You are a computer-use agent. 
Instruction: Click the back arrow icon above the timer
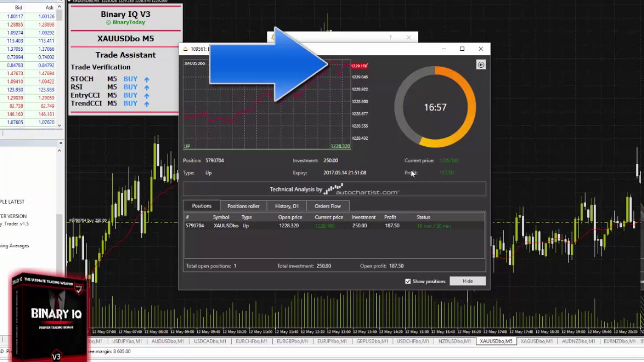click(x=480, y=65)
